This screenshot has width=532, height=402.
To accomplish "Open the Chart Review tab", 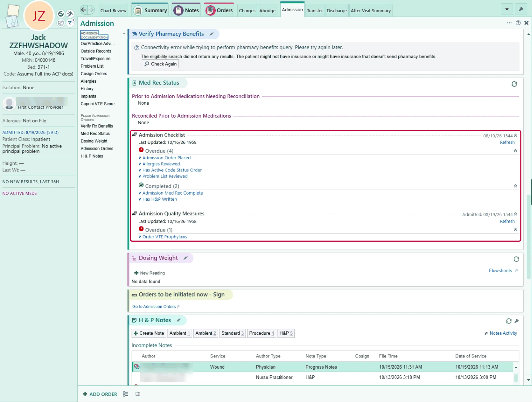I will 114,10.
